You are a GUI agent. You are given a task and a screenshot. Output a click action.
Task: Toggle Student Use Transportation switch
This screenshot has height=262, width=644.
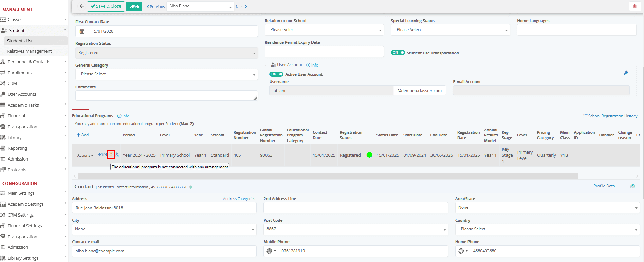[398, 53]
